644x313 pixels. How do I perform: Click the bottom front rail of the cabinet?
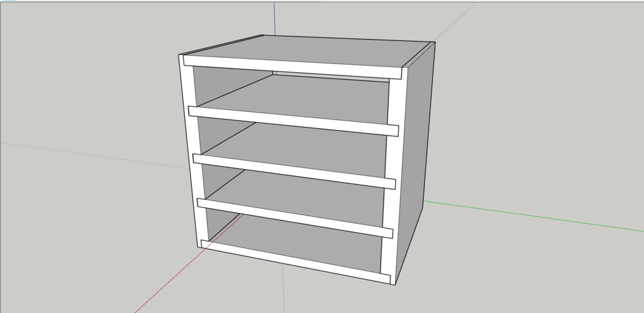click(x=295, y=261)
